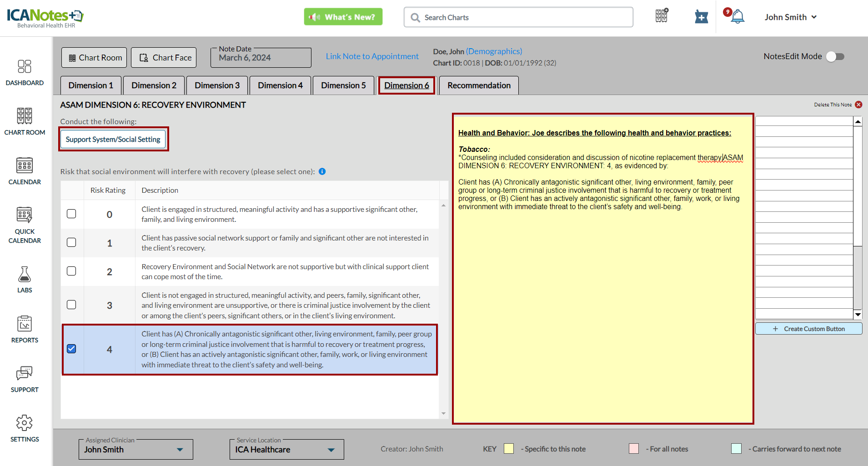Switch to the Recommendation tab

(x=479, y=85)
